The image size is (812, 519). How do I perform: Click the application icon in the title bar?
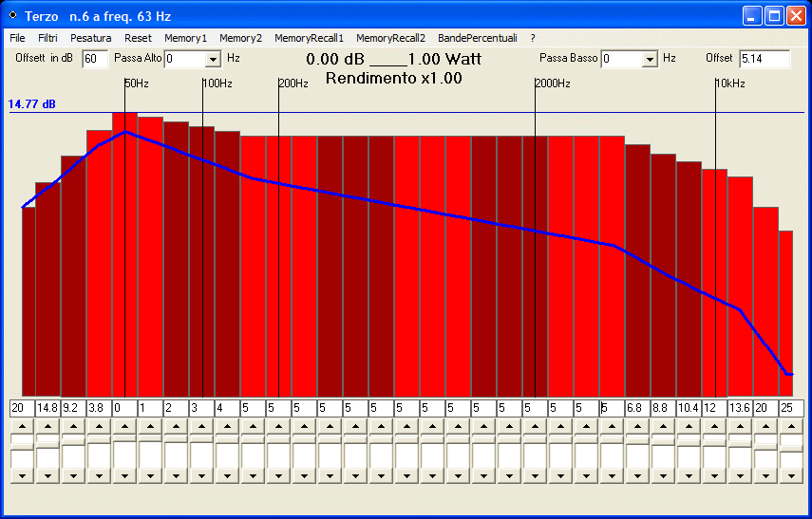12,15
